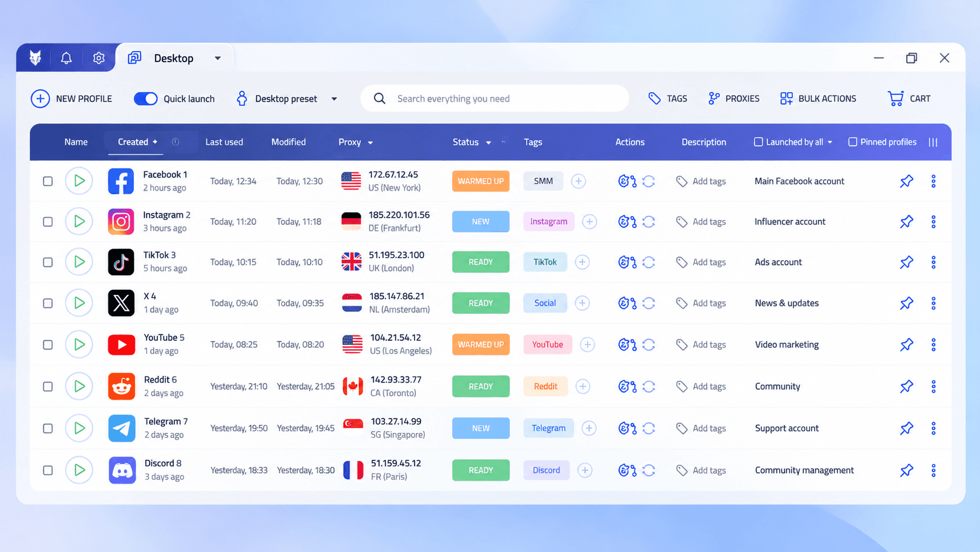Open column settings icon in table header
980x552 pixels.
coord(933,142)
